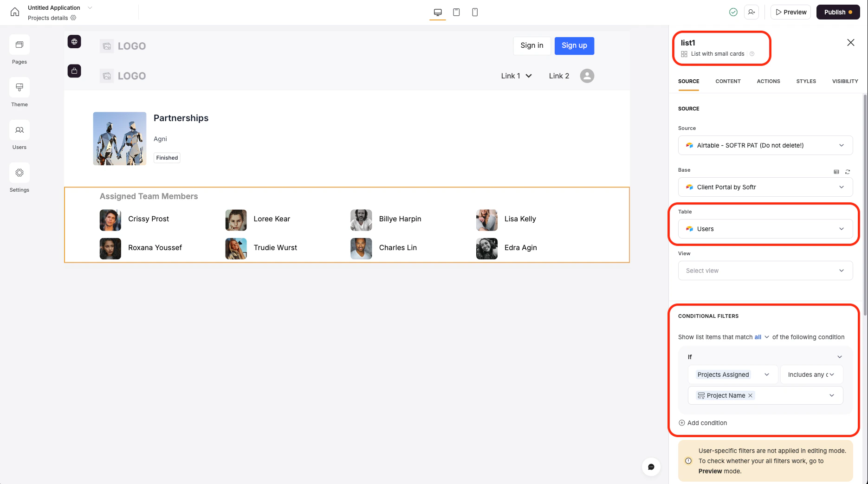This screenshot has width=868, height=484.
Task: Expand the application name dropdown
Action: tap(90, 7)
